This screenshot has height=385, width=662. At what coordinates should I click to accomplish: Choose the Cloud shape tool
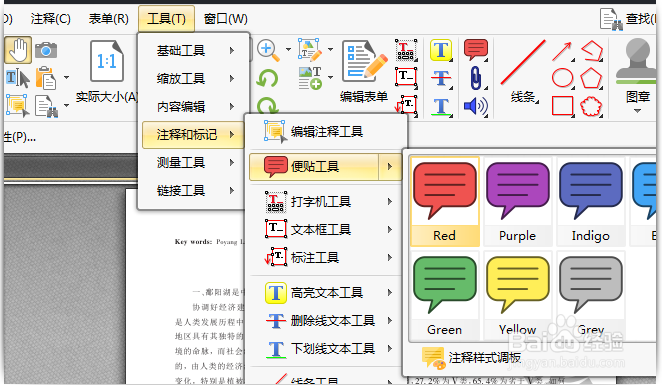click(591, 106)
